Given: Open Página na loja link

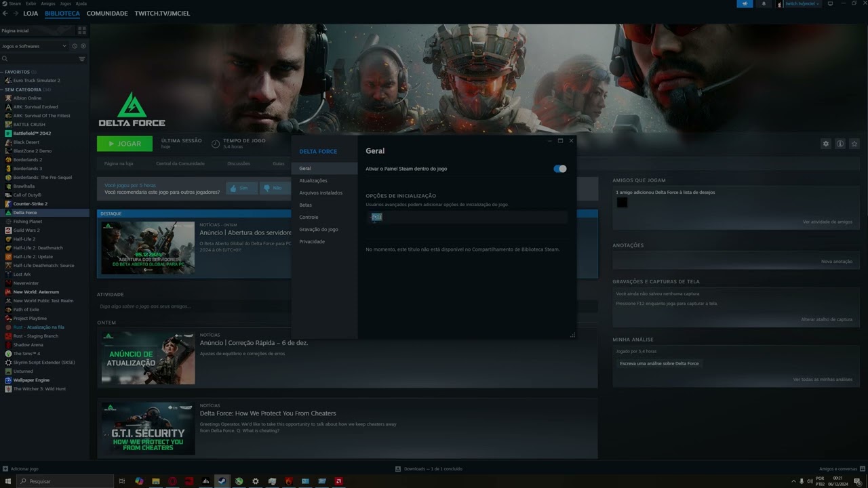Looking at the screenshot, I should (119, 163).
